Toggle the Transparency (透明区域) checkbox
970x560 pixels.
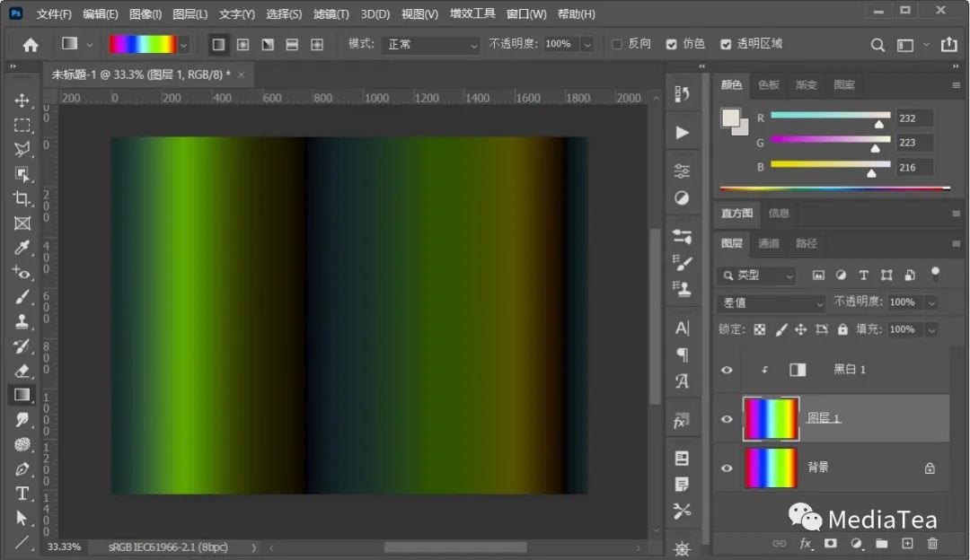[x=726, y=44]
